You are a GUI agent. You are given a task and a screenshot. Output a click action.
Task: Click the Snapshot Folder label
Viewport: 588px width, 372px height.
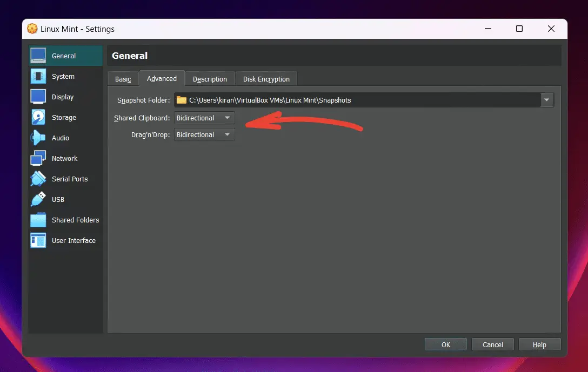(x=143, y=100)
